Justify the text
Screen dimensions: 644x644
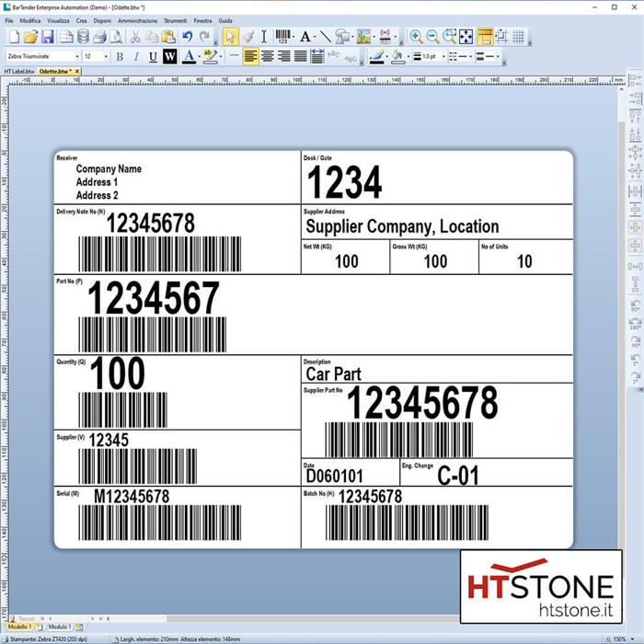[x=300, y=56]
